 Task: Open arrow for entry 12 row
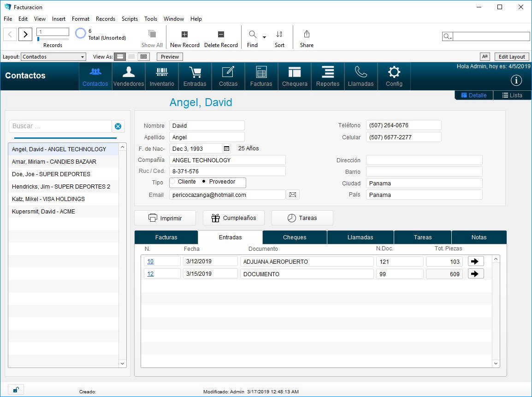475,274
